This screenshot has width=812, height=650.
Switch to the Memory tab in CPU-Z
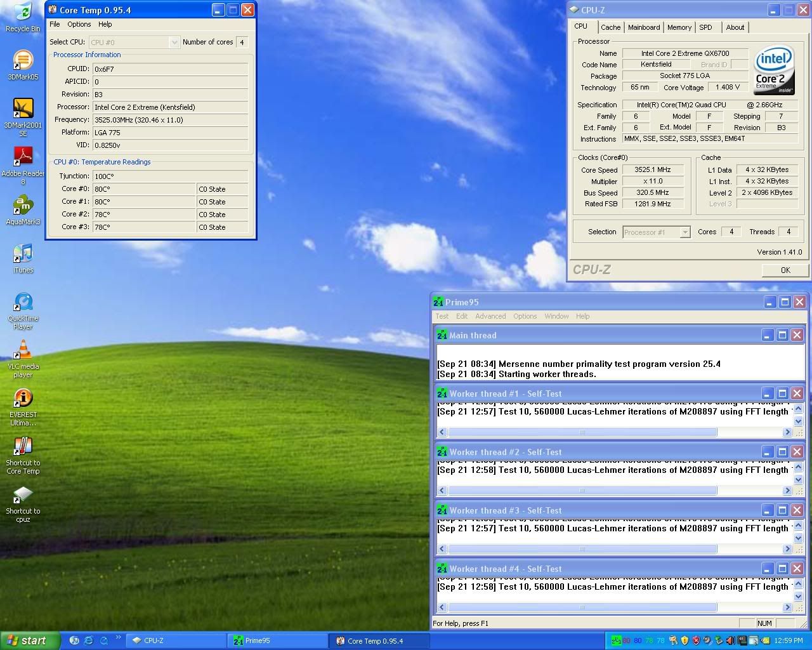click(x=679, y=27)
